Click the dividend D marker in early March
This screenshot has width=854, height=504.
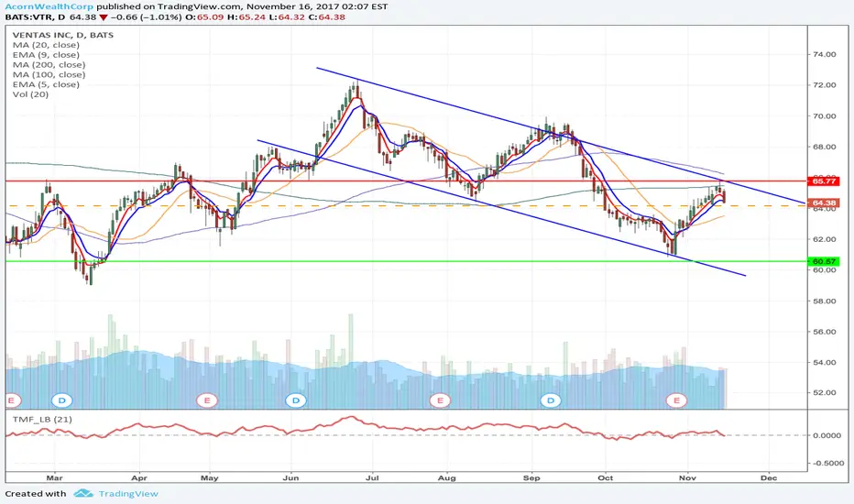62,400
